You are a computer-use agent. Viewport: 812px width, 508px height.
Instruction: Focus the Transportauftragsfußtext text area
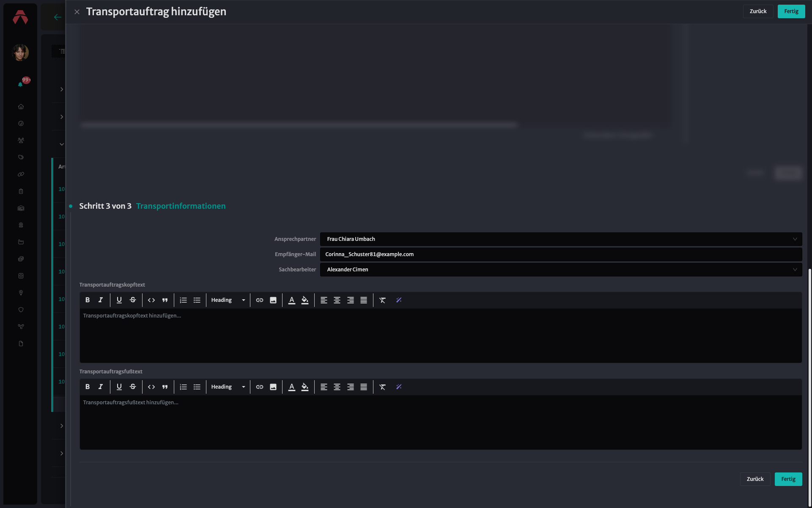click(441, 422)
